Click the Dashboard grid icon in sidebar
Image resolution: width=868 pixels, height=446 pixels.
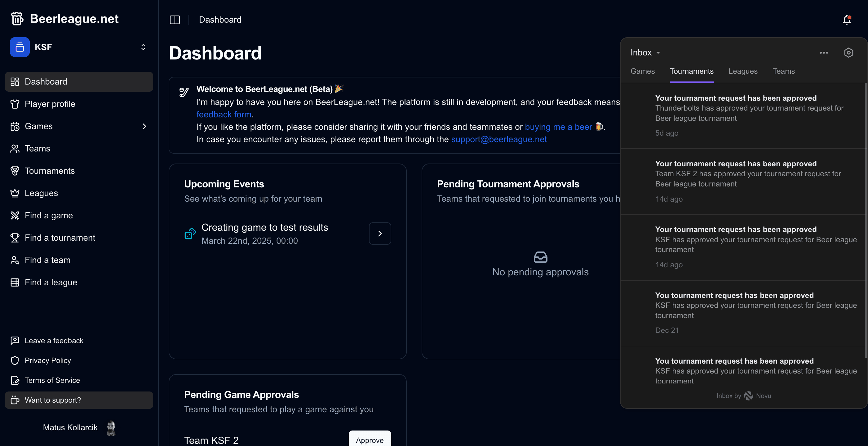(x=15, y=81)
